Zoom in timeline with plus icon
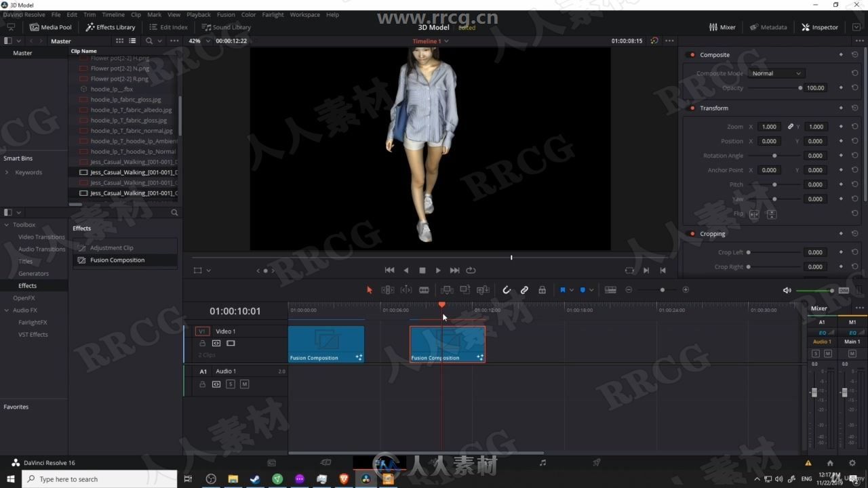Image resolution: width=868 pixels, height=488 pixels. coord(686,290)
